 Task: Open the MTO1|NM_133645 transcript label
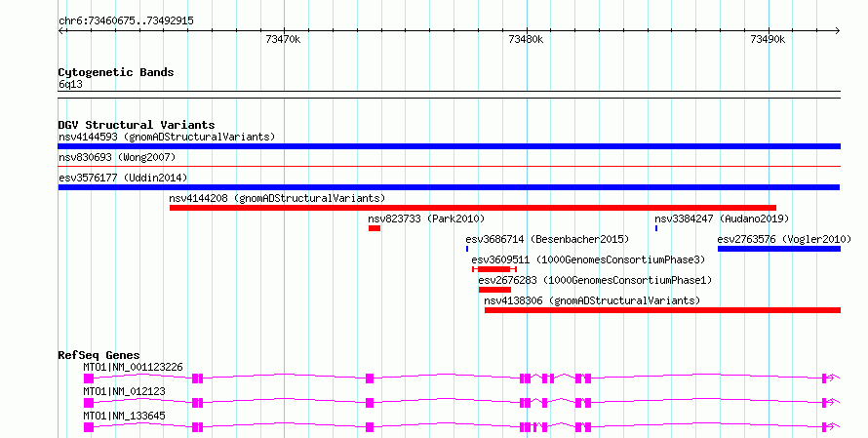(x=124, y=416)
